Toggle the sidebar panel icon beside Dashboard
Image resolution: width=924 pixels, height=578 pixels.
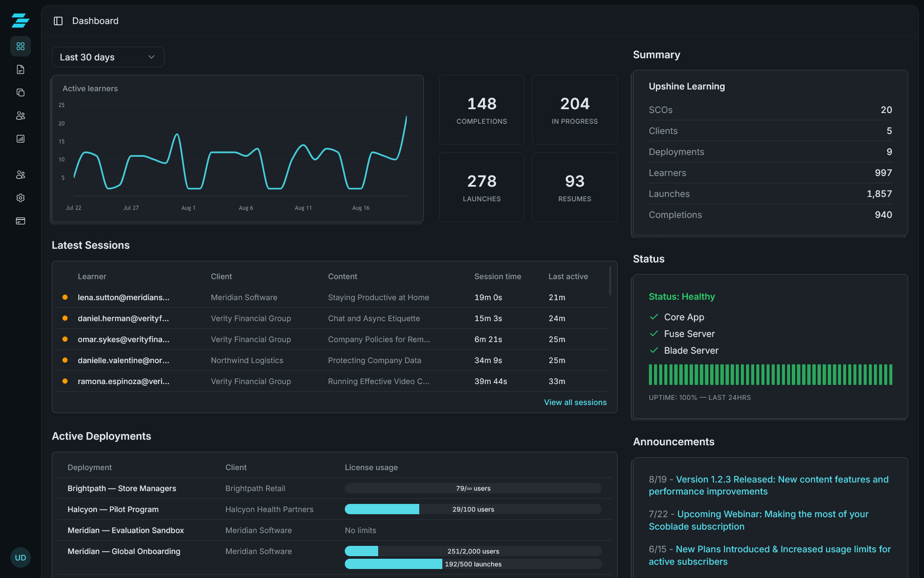coord(58,21)
